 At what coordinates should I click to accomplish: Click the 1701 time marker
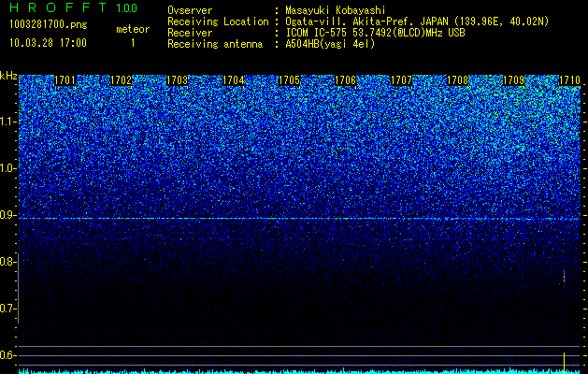click(65, 80)
